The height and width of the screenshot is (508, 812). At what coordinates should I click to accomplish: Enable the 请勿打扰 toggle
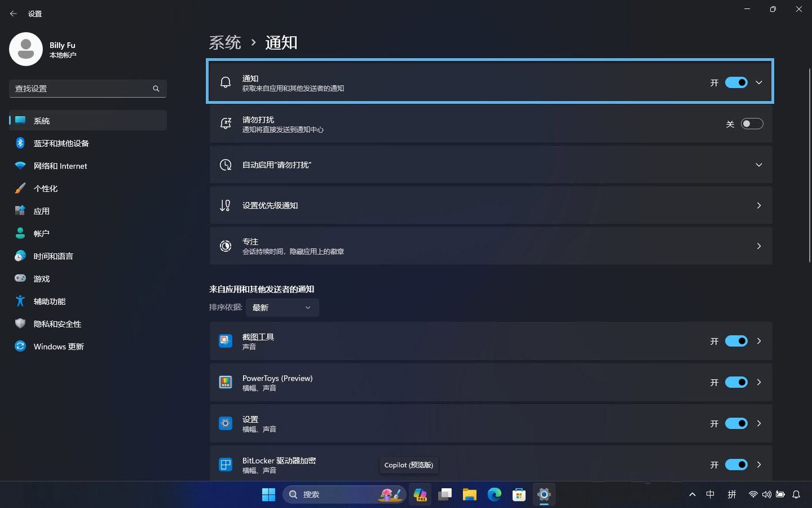(752, 124)
